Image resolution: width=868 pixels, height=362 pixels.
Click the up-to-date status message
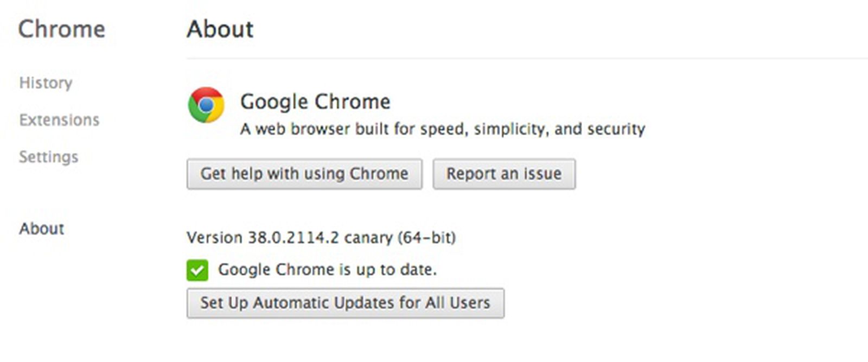pyautogui.click(x=327, y=269)
